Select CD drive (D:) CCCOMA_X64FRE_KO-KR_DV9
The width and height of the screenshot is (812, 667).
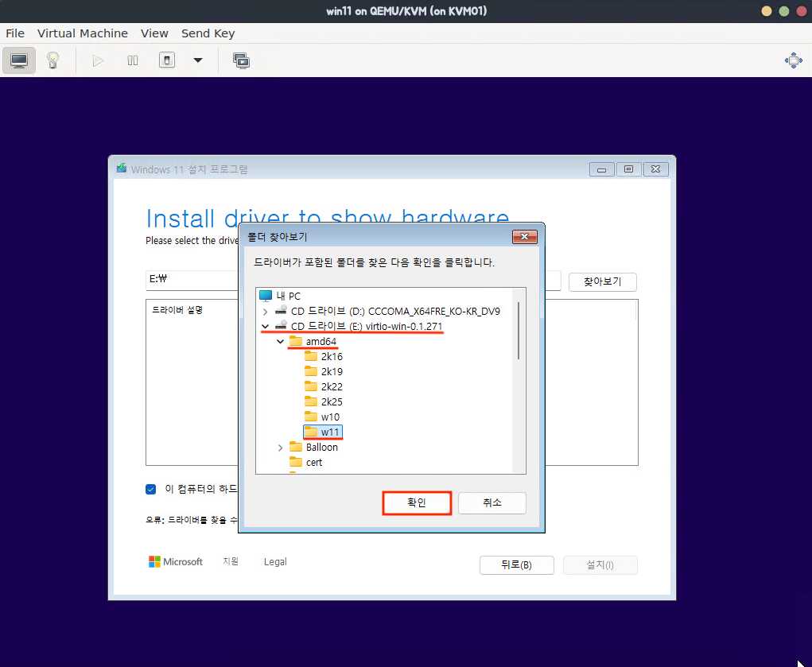click(x=395, y=311)
